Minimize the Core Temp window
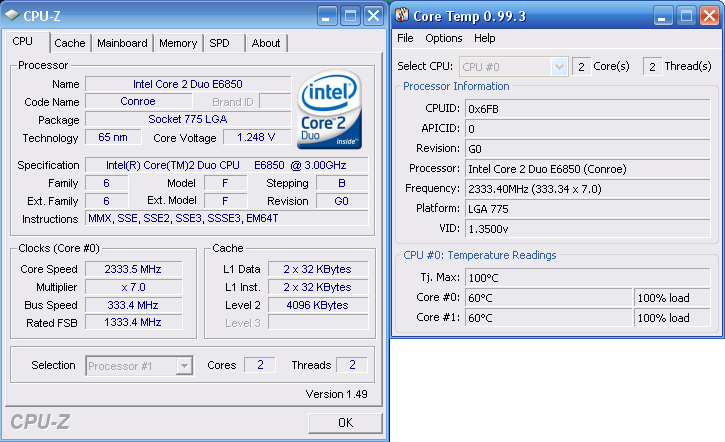The width and height of the screenshot is (725, 442). 663,16
